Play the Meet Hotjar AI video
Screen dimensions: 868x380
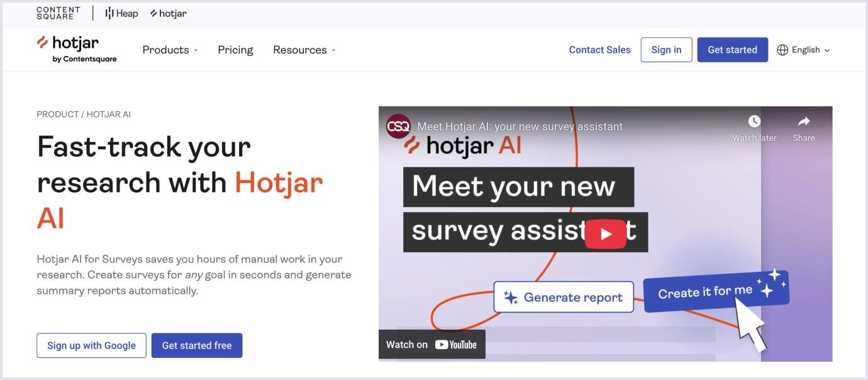(605, 233)
